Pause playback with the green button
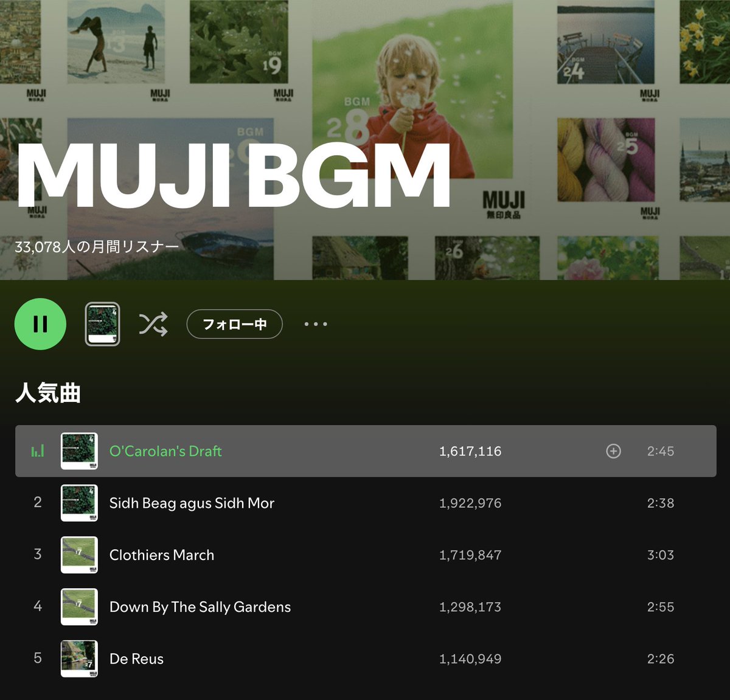730x700 pixels. pos(40,324)
